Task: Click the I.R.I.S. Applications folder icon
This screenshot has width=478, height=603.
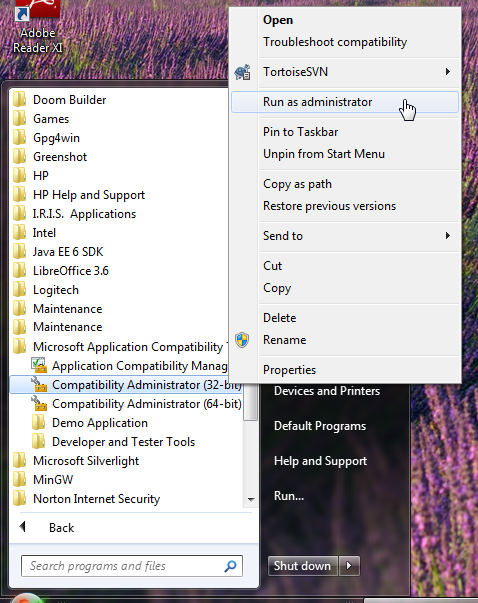Action: click(20, 213)
